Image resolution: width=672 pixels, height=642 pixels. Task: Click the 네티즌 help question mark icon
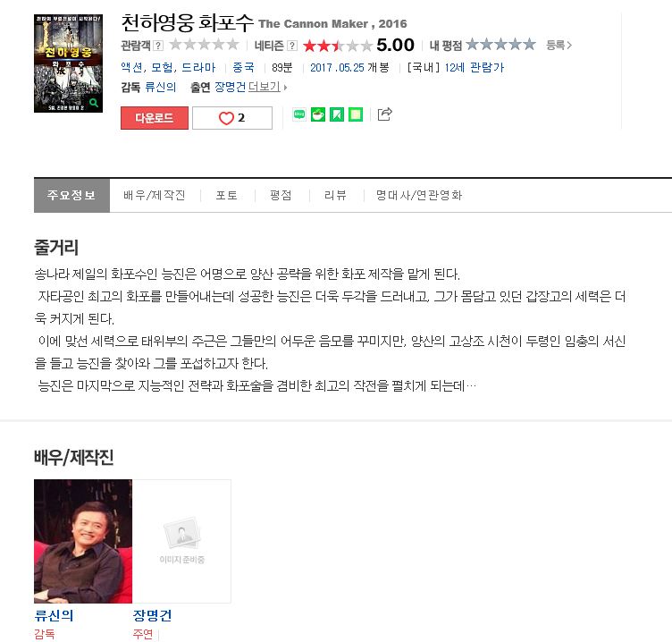292,45
